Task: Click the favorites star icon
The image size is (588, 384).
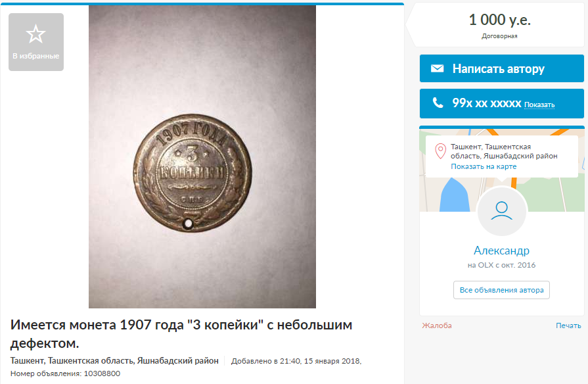Action: tap(35, 34)
